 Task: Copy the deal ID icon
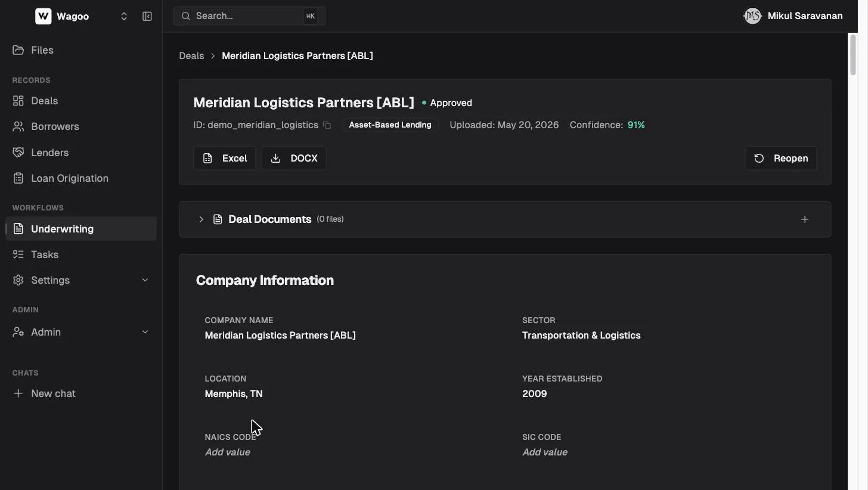coord(327,125)
